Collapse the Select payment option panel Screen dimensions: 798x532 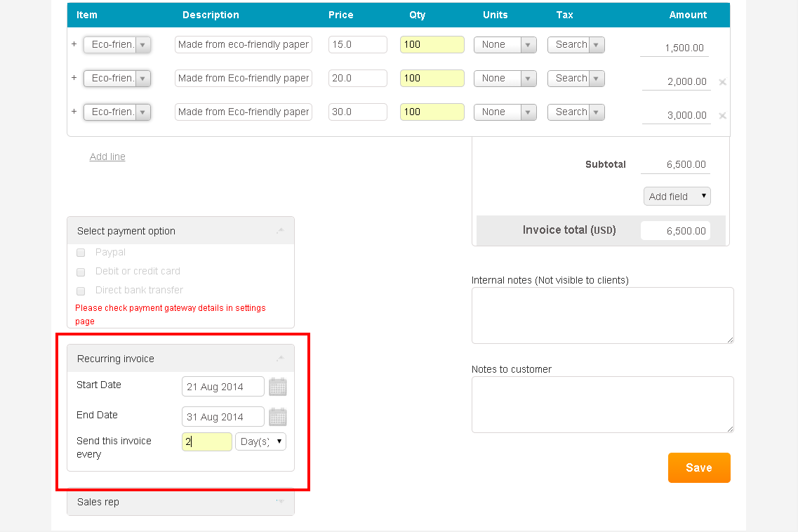click(x=280, y=231)
